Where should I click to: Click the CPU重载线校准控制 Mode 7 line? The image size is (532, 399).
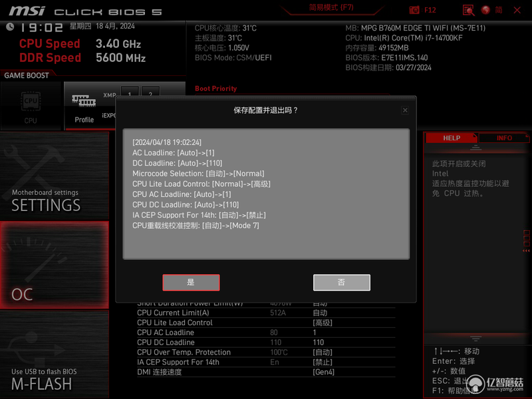196,225
